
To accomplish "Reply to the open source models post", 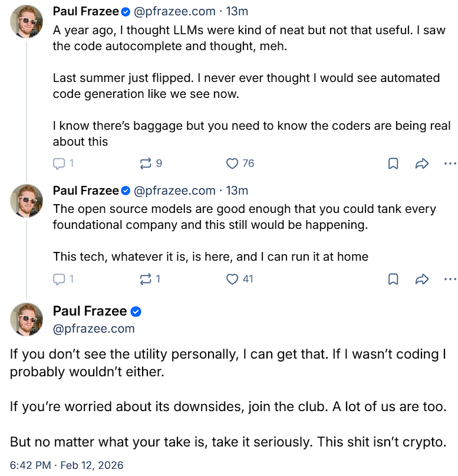I will [59, 279].
